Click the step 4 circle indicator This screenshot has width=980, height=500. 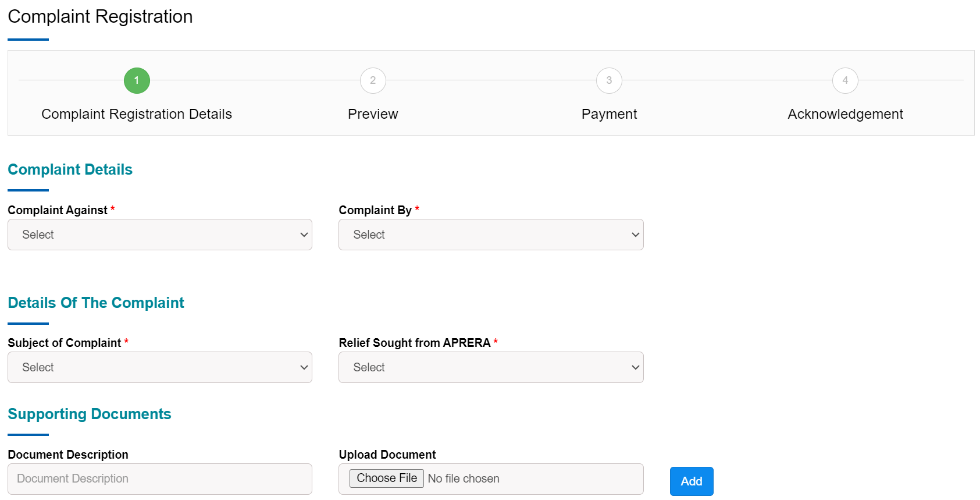click(x=845, y=80)
